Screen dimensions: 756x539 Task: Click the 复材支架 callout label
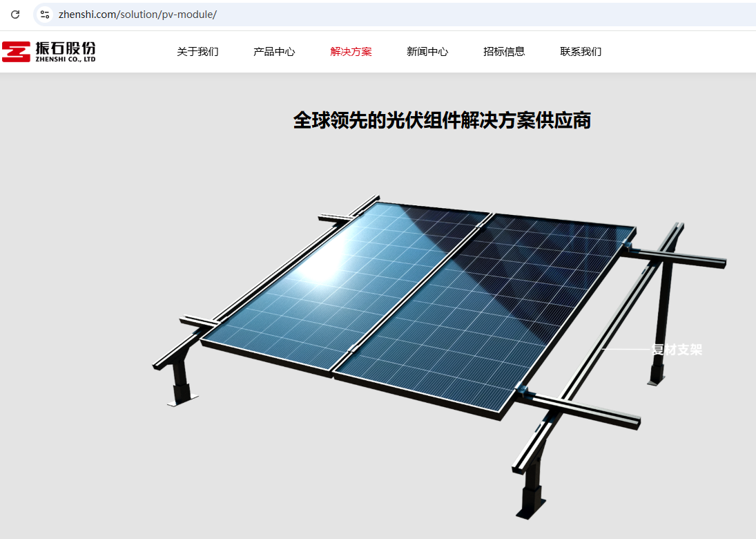677,350
